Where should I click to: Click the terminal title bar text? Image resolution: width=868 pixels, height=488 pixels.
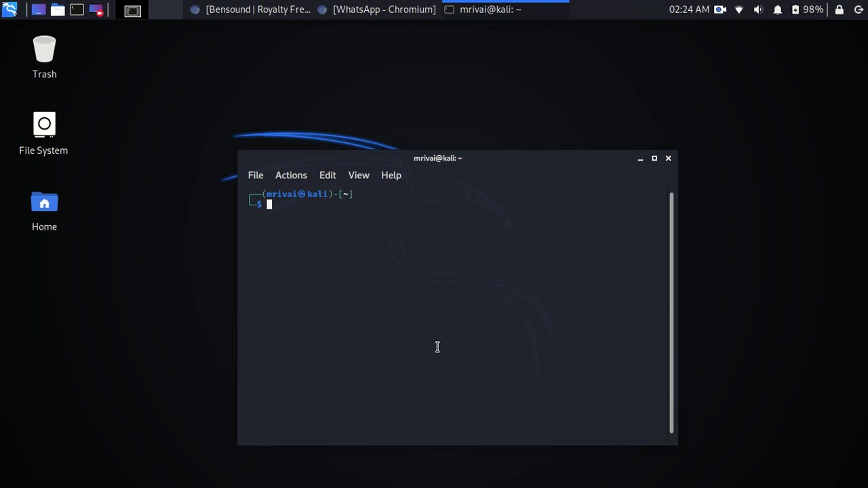tap(438, 158)
